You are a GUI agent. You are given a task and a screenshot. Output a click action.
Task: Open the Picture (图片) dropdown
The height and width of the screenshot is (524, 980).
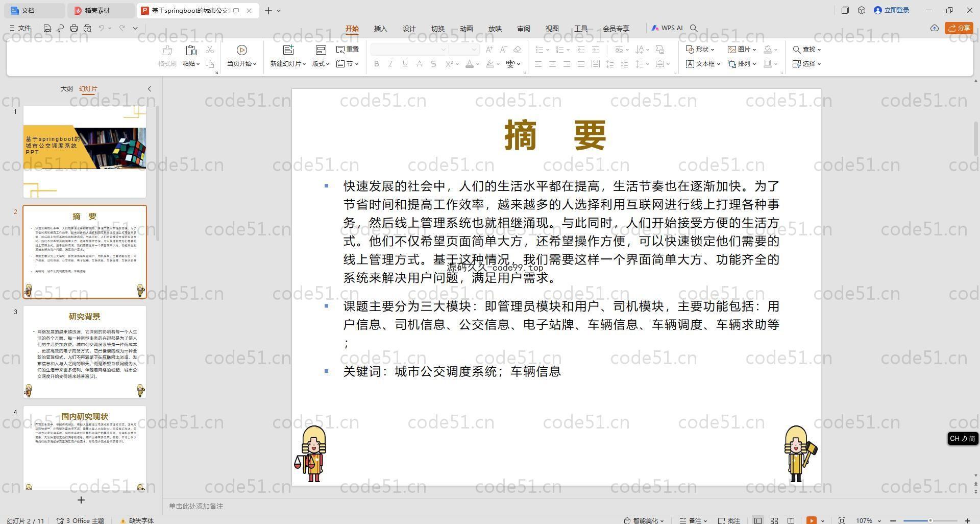[742, 50]
